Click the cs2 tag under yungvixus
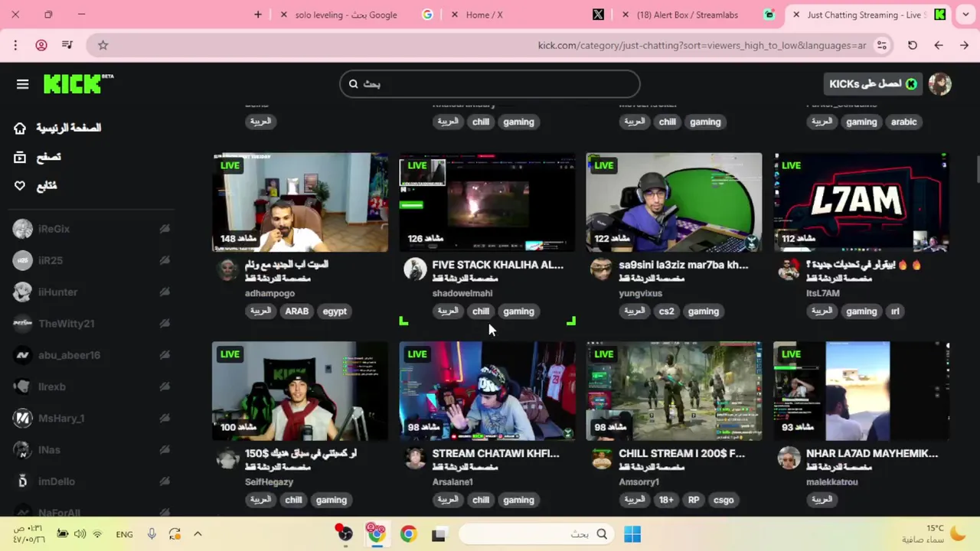This screenshot has height=551, width=980. click(x=666, y=311)
